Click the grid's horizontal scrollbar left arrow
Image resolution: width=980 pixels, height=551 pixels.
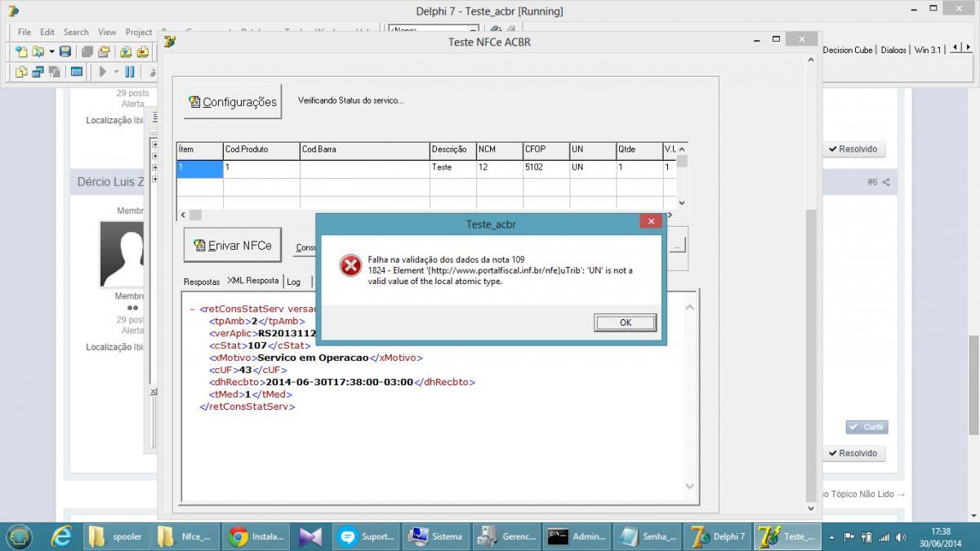(x=181, y=216)
